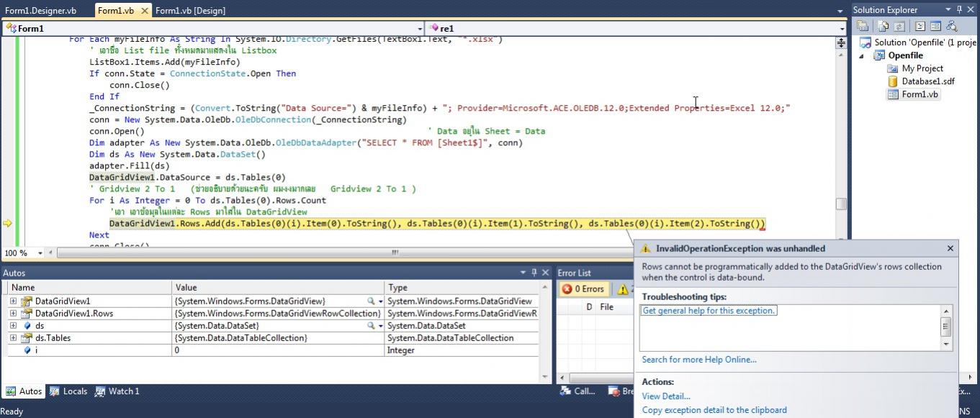Click the Value column header in Autos
The height and width of the screenshot is (418, 980).
coord(278,287)
